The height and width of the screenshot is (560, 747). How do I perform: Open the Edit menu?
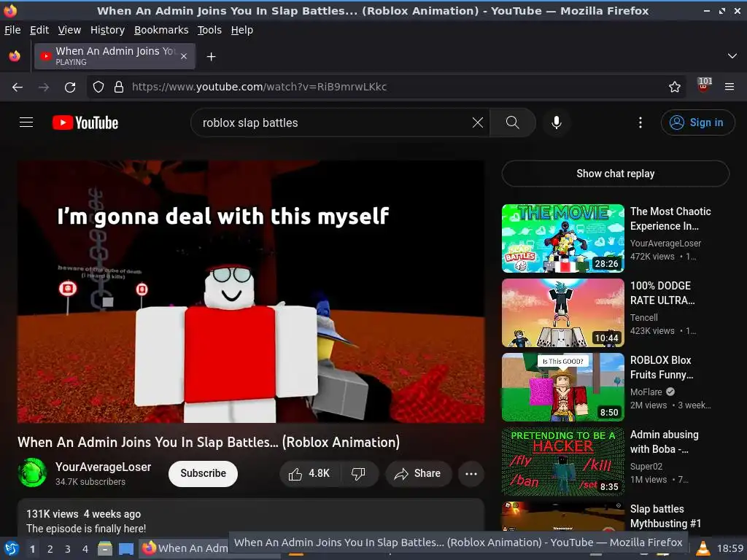[39, 30]
